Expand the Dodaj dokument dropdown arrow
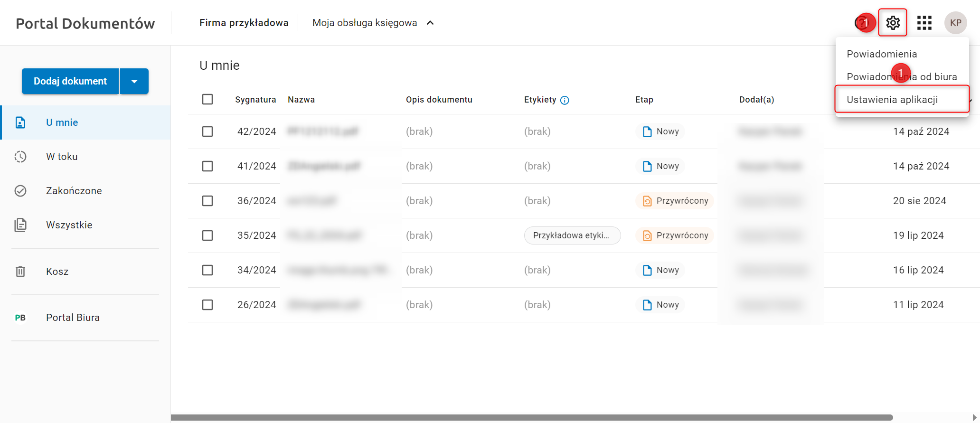 coord(134,81)
